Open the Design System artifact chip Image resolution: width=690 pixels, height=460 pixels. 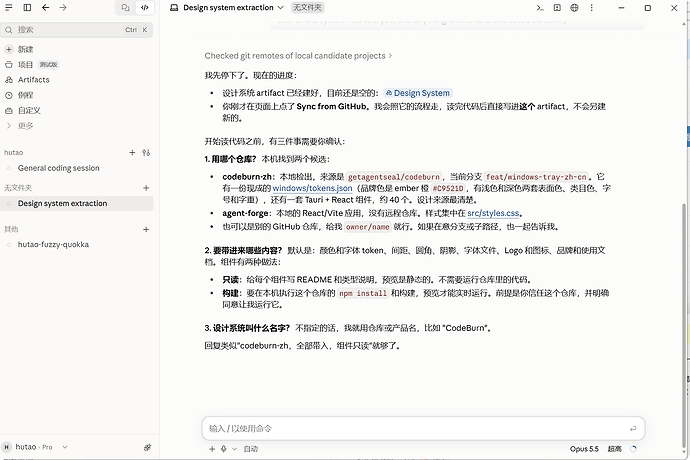click(x=418, y=93)
